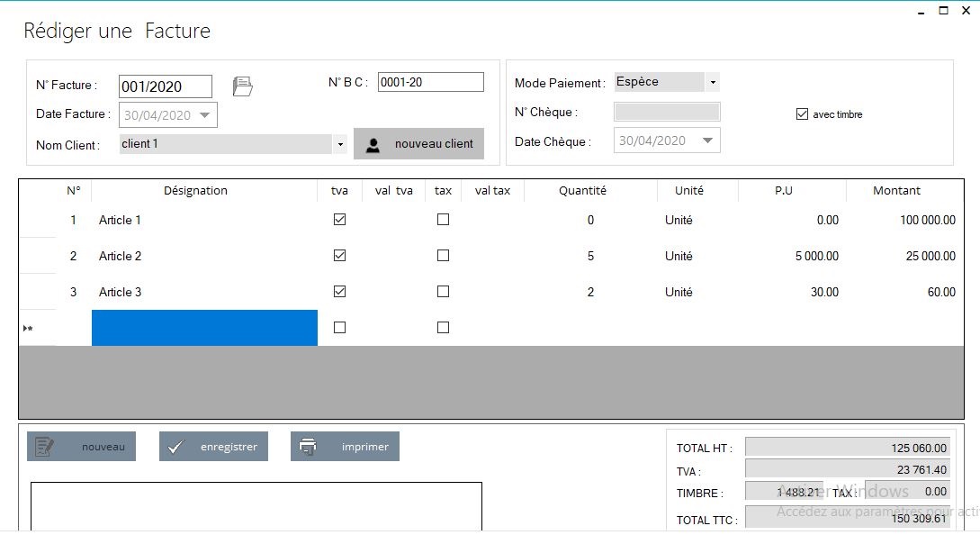
Task: Toggle the avec timbre checkbox
Action: coord(802,114)
